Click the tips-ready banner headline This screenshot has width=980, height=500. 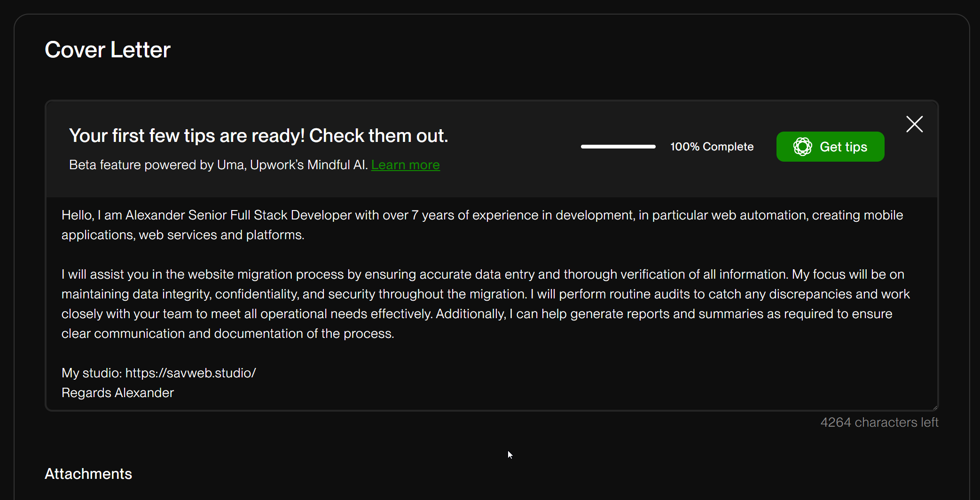259,136
